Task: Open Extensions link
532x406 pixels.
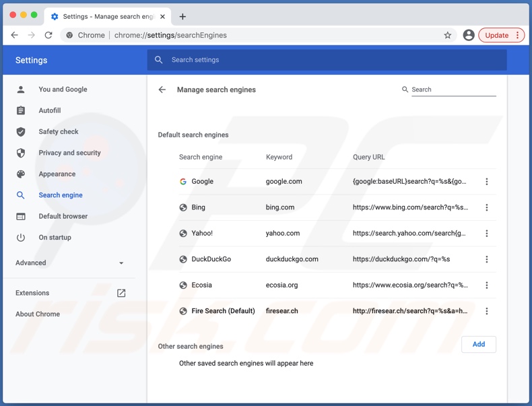Action: 32,293
